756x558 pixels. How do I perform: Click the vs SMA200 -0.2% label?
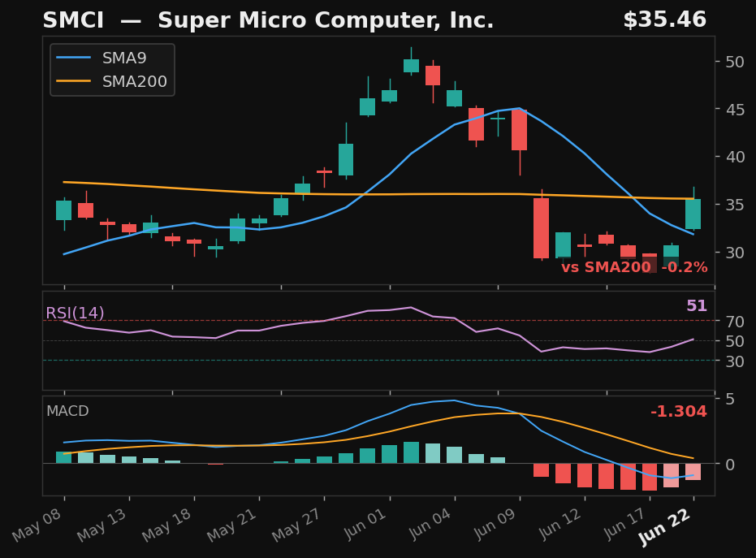634,267
